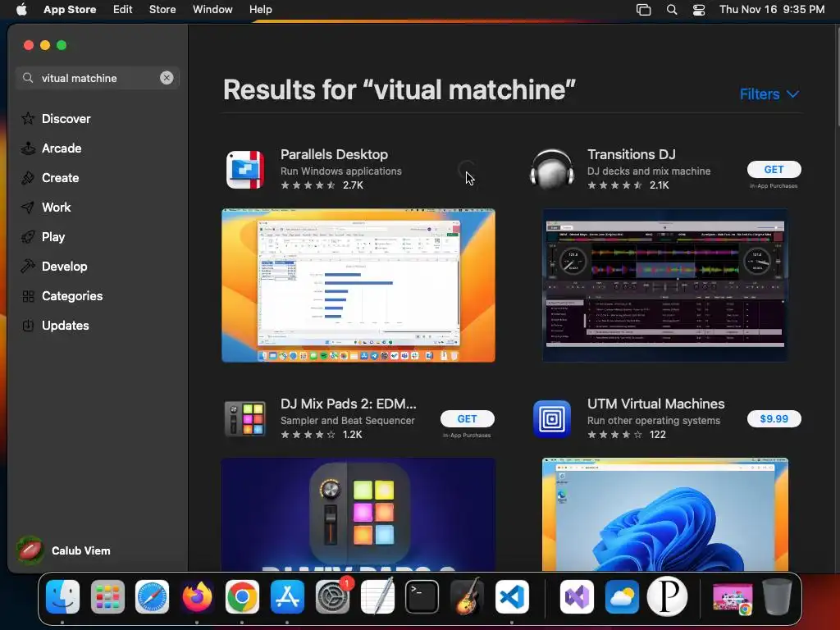840x630 pixels.
Task: Open the Calub Viem account profile
Action: click(63, 550)
